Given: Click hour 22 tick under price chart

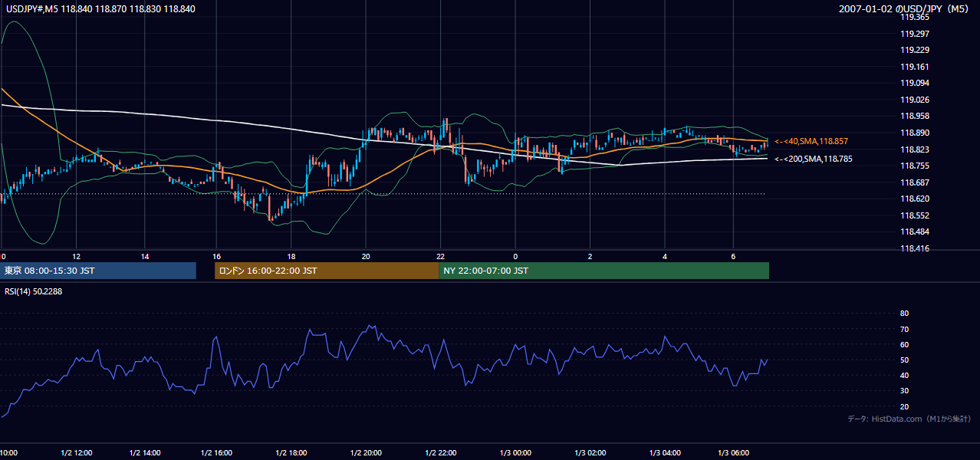Looking at the screenshot, I should click(x=441, y=256).
